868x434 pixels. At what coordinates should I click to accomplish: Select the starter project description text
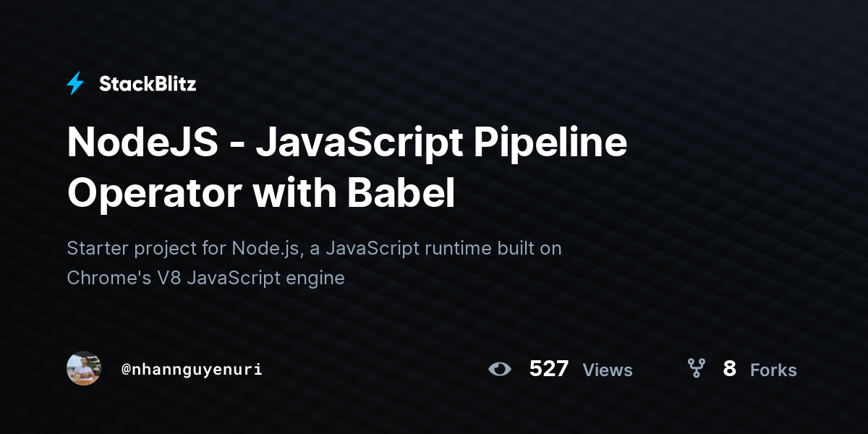click(314, 263)
